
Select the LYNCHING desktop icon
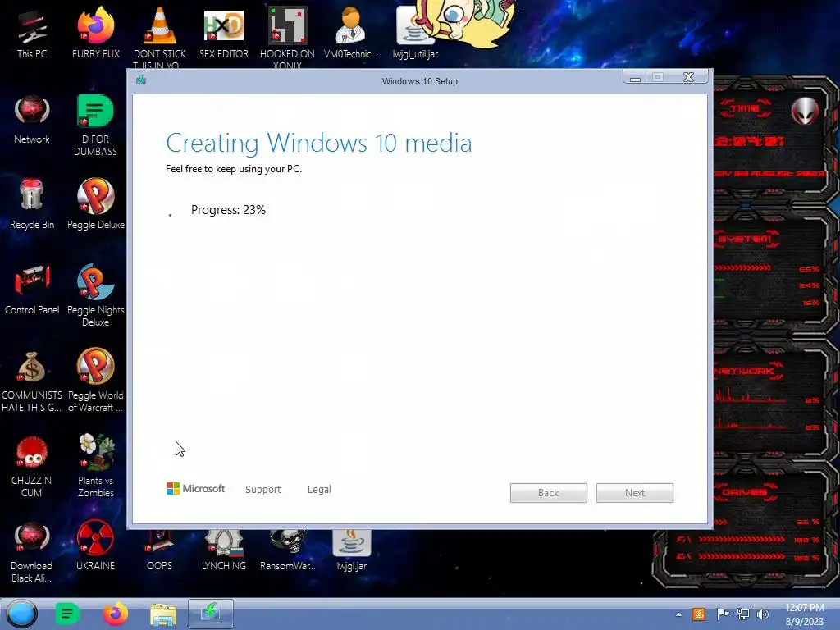[224, 550]
